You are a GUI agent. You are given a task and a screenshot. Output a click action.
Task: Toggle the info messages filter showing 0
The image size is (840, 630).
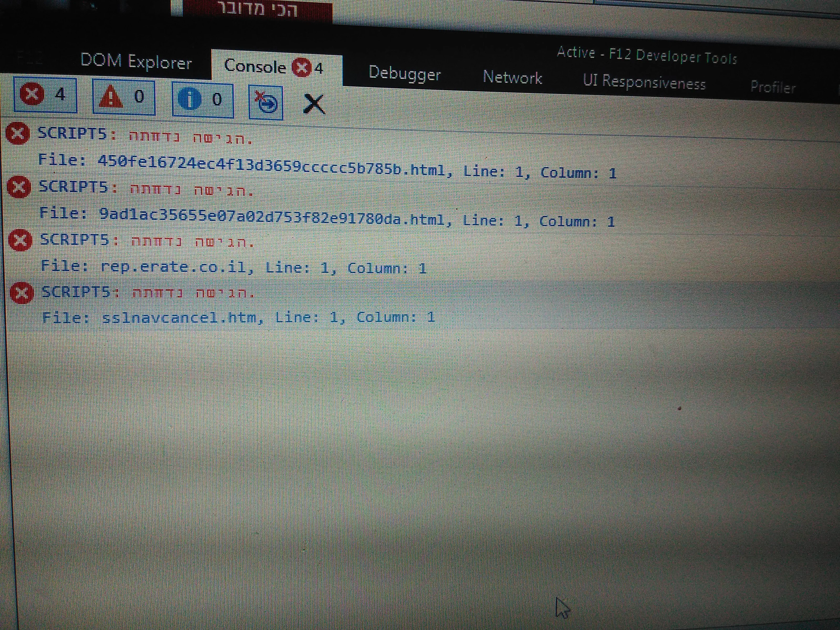[x=203, y=100]
